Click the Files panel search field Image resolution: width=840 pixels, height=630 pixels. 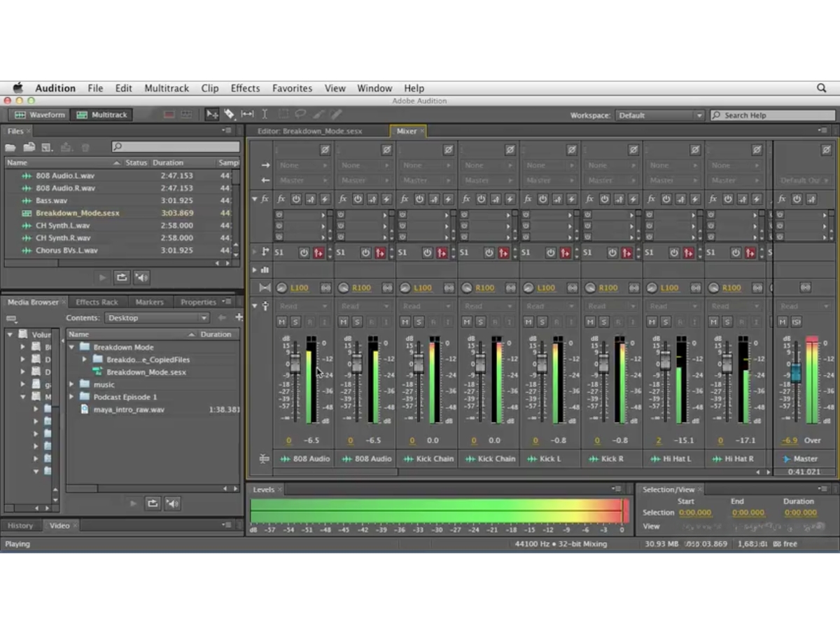[176, 147]
